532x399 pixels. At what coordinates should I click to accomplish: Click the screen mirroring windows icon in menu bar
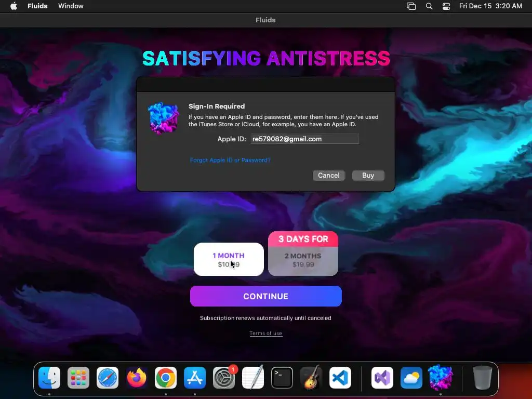[x=411, y=6]
